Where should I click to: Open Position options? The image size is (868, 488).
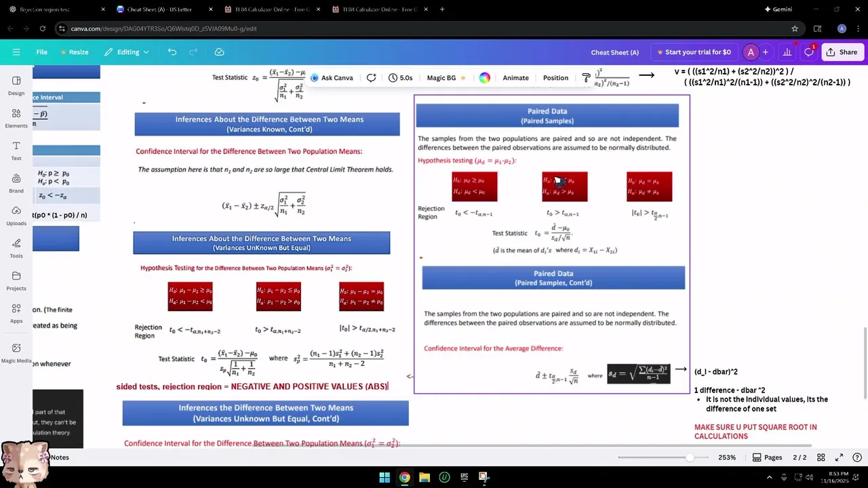point(555,78)
